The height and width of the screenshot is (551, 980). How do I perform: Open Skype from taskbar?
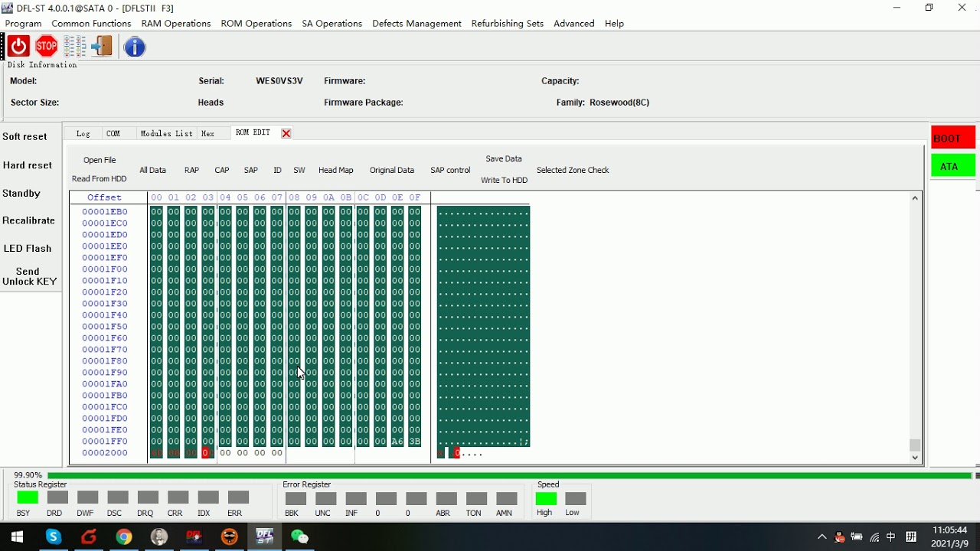click(53, 537)
